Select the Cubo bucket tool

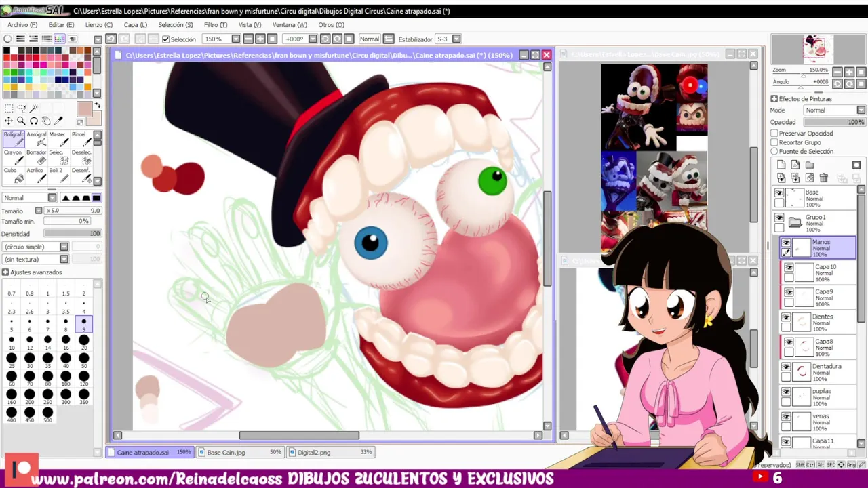click(x=14, y=175)
